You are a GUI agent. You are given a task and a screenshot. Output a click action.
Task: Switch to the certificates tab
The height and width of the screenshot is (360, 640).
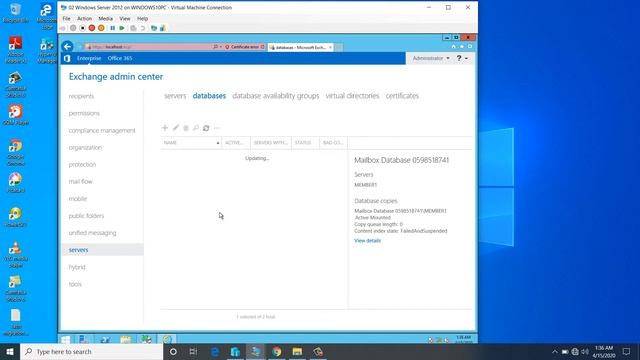coord(402,96)
